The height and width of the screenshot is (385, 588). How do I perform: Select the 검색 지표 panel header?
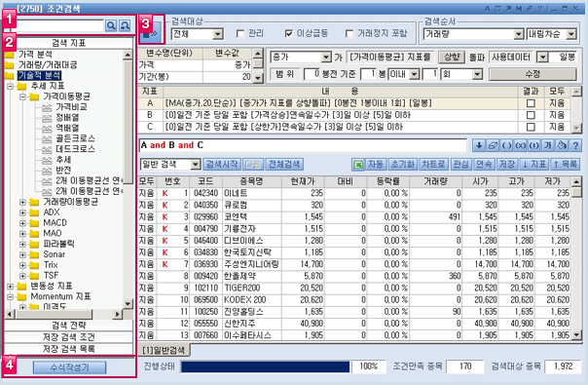[68, 43]
